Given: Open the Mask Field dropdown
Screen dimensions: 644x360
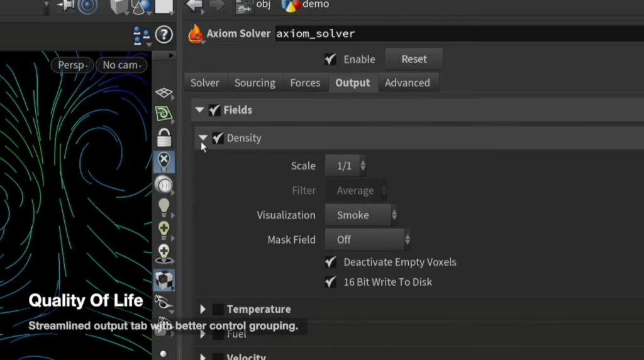Looking at the screenshot, I should 367,240.
